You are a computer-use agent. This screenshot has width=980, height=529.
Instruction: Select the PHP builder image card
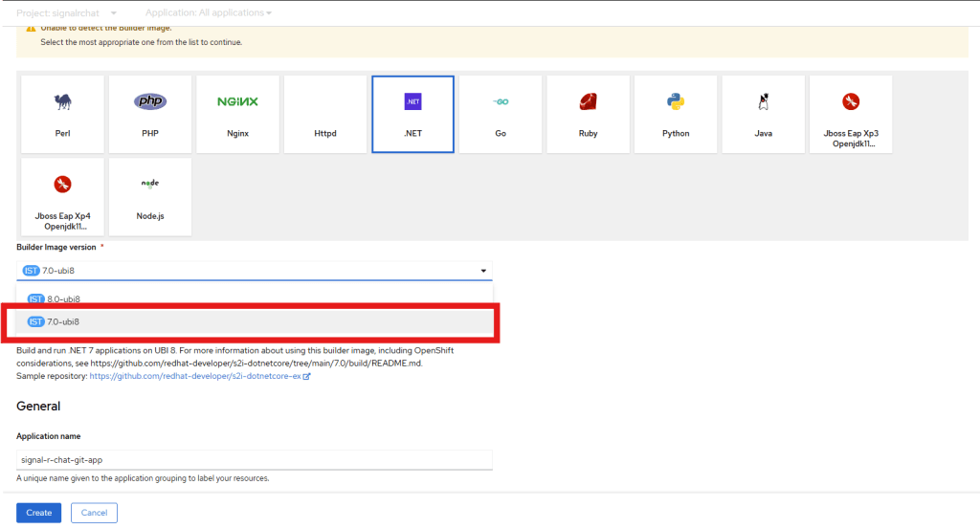pos(150,114)
